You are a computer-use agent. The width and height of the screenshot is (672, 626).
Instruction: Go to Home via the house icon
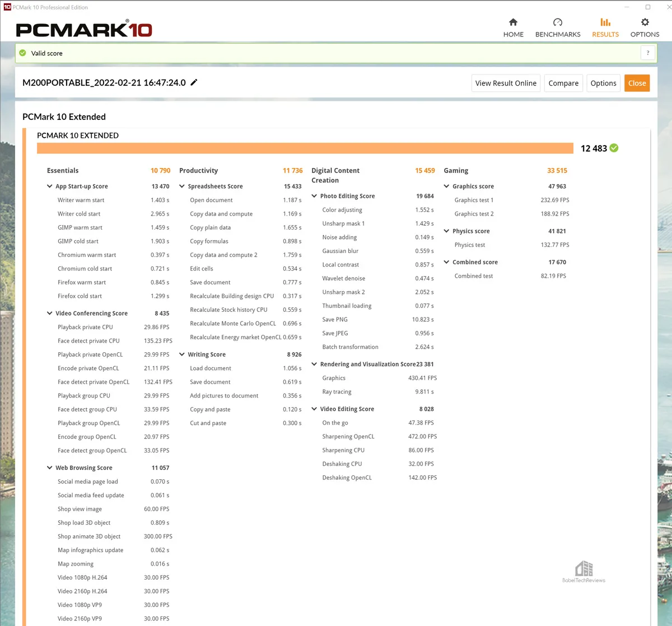513,22
